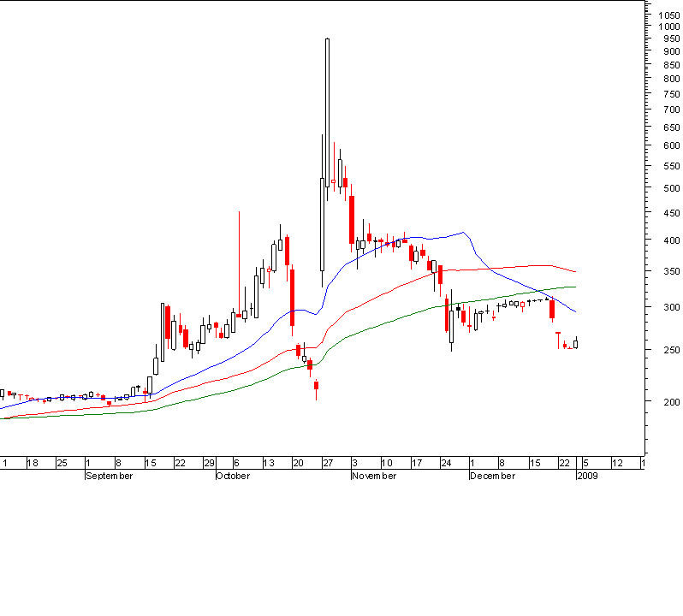Select the December month label
The width and height of the screenshot is (683, 616).
click(493, 476)
